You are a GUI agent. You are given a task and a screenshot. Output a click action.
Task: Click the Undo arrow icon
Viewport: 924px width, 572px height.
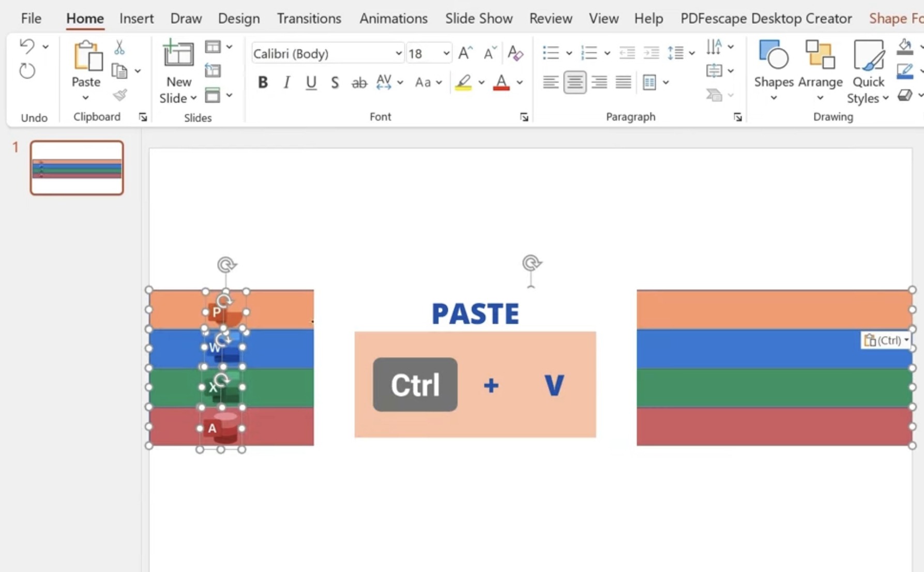[x=27, y=47]
